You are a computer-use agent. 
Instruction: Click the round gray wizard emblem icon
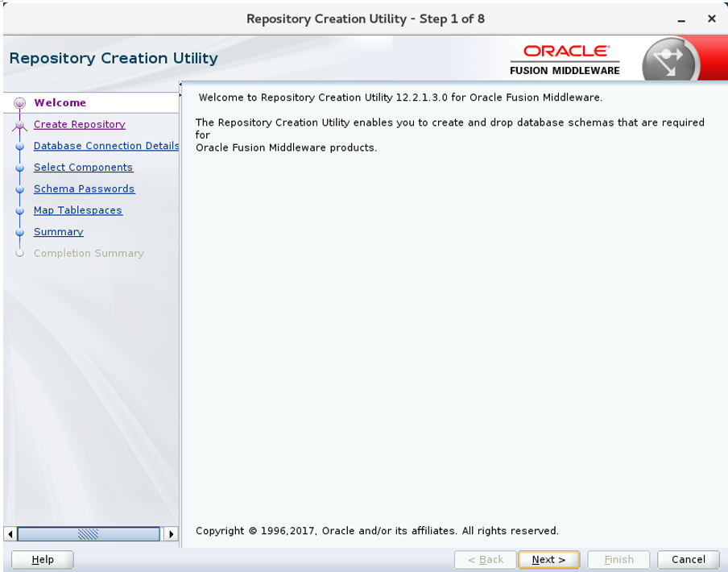pyautogui.click(x=669, y=60)
